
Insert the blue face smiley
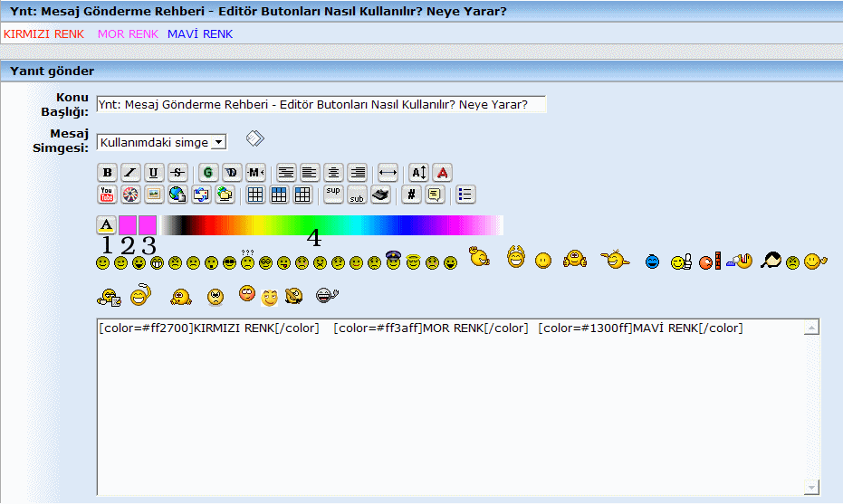[x=652, y=262]
